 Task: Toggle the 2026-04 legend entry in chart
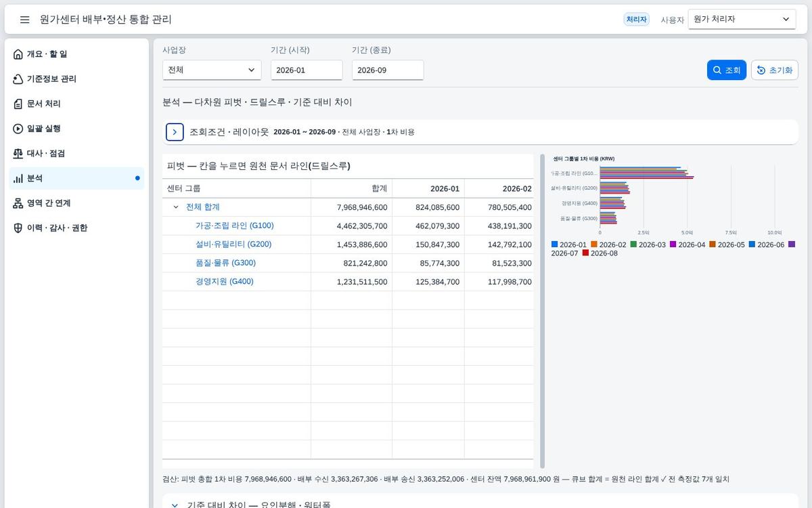[x=687, y=245]
